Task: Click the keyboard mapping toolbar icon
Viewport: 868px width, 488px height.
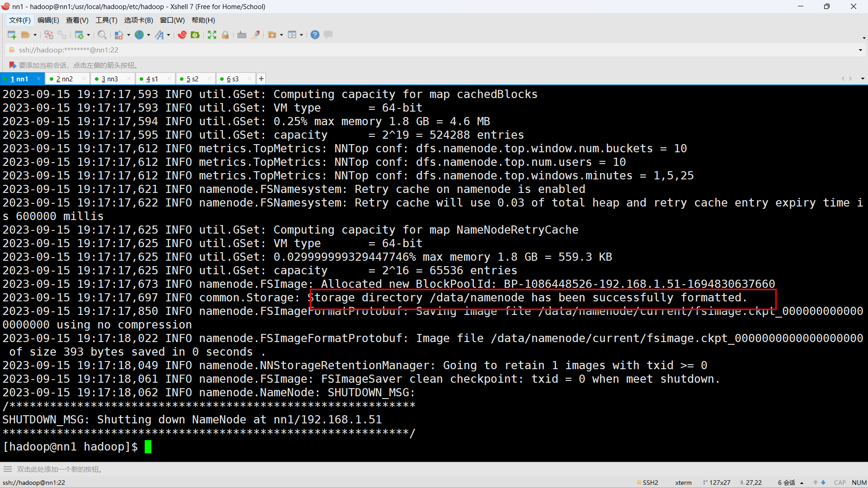Action: tap(242, 35)
